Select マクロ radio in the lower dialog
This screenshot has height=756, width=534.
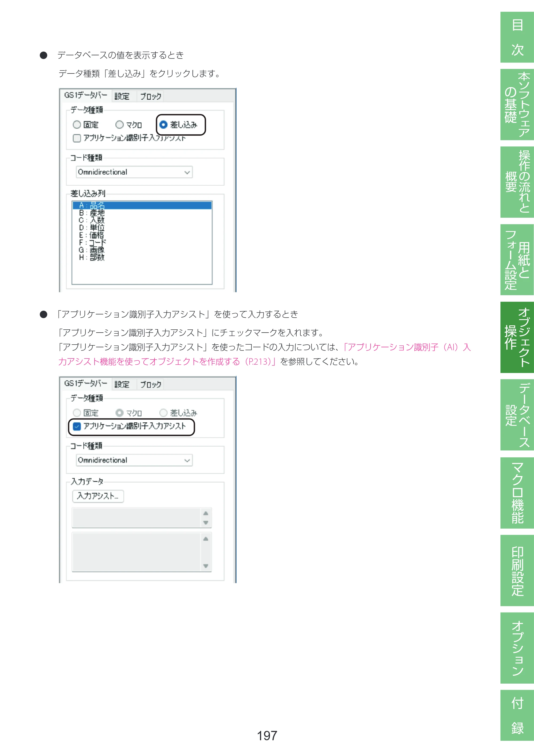click(x=129, y=413)
